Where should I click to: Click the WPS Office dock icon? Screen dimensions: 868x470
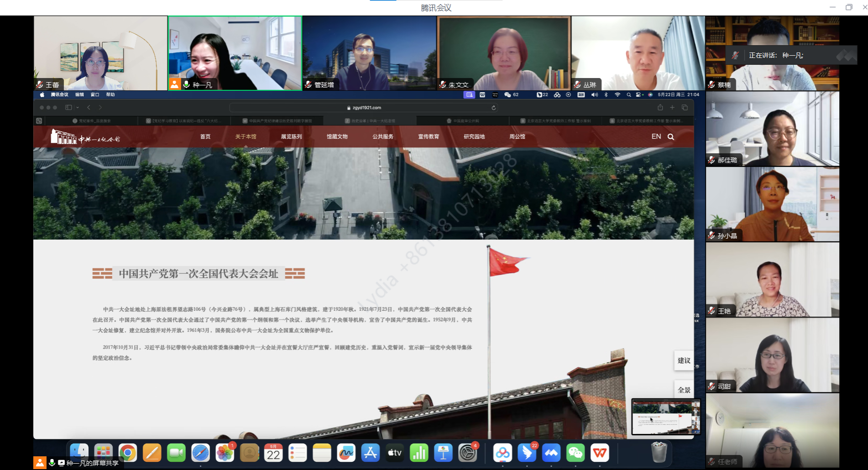[x=600, y=453]
